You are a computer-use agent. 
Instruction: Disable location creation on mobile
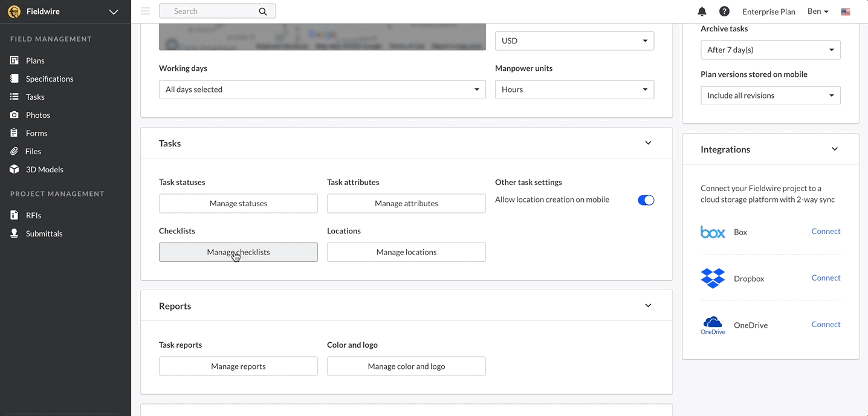(x=646, y=200)
